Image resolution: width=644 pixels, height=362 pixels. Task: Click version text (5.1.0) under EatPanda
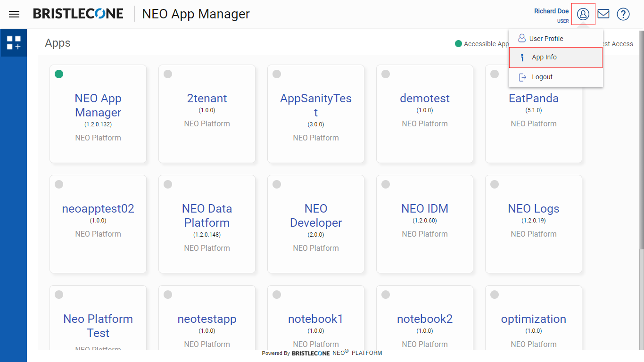coord(534,110)
